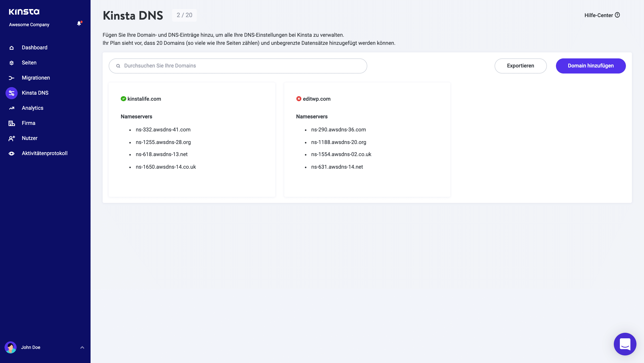Open the Firma section

28,123
